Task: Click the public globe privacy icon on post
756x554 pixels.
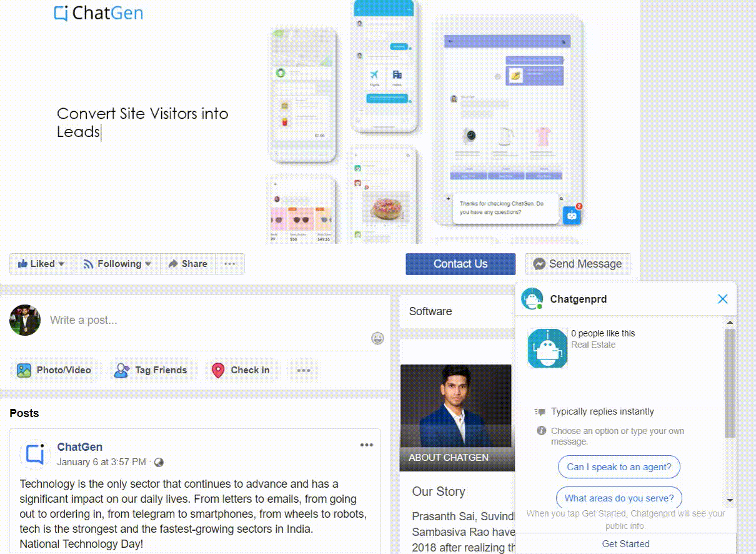Action: pos(159,463)
